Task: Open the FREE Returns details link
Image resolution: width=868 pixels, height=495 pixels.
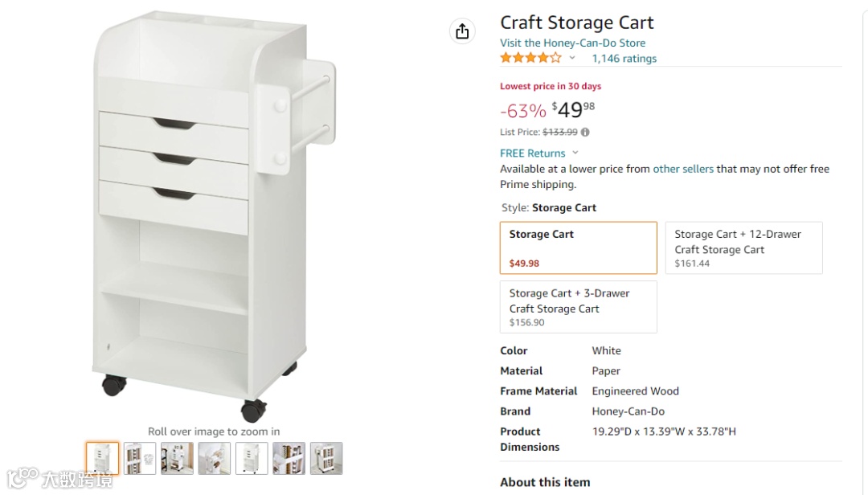Action: (x=532, y=153)
